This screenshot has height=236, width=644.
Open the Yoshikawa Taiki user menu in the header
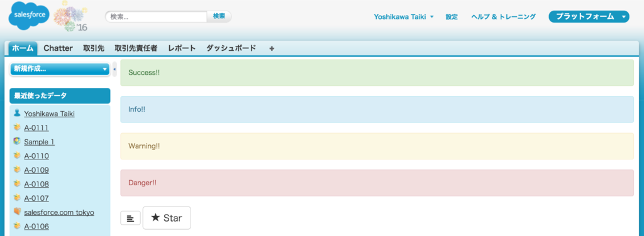[x=403, y=17]
